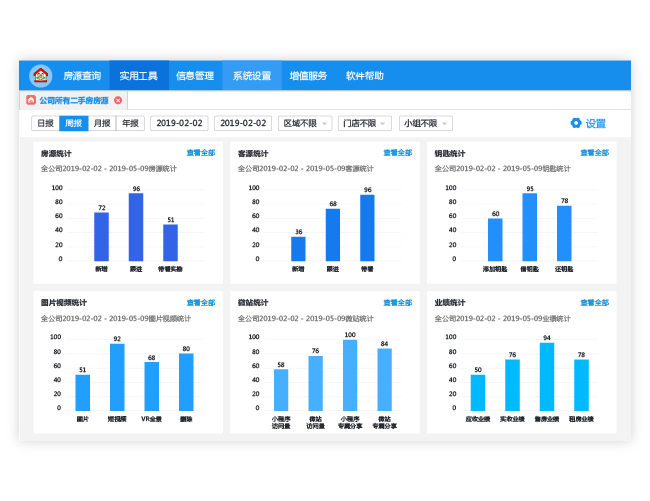
Task: Expand the 区域不限 dropdown
Action: [305, 123]
